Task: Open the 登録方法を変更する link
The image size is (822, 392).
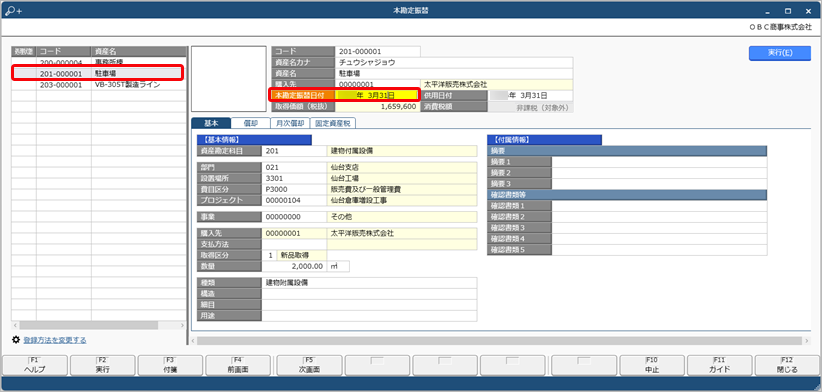Action: tap(55, 340)
